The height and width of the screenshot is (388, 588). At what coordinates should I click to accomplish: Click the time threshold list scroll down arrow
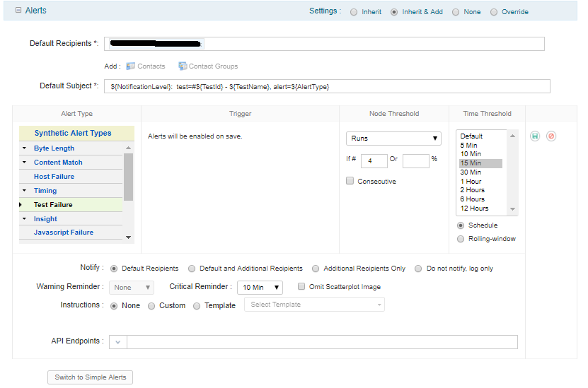click(x=512, y=209)
